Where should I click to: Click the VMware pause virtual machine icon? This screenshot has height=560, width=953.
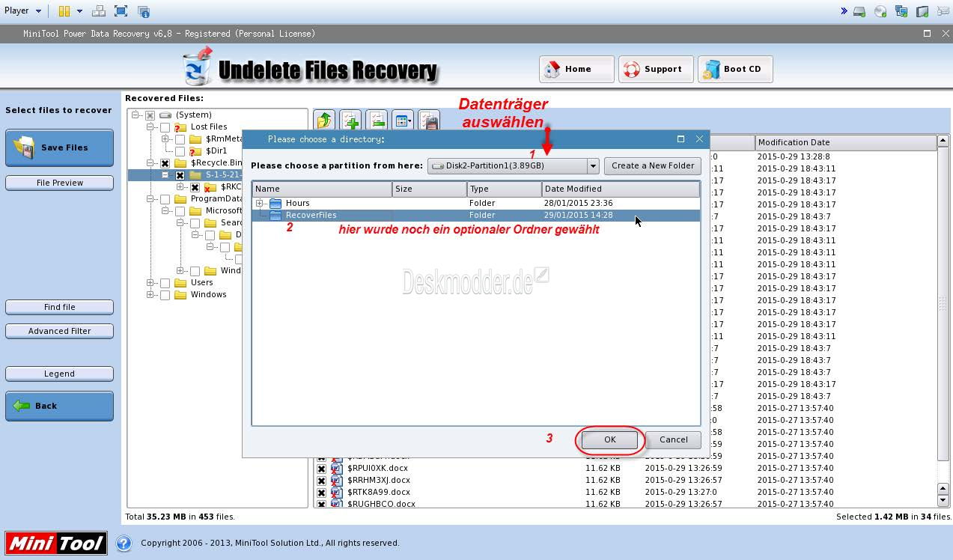(64, 11)
